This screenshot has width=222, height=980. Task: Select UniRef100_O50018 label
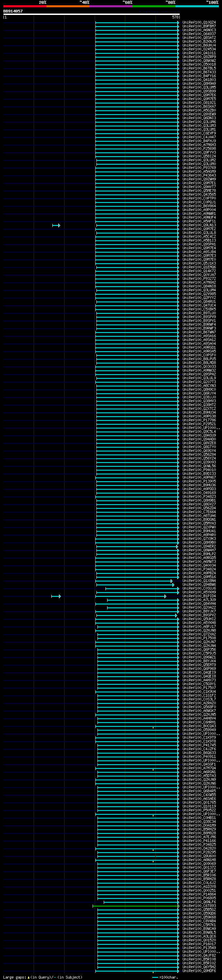(x=199, y=64)
